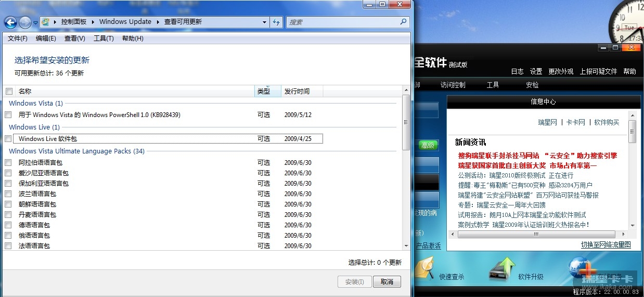This screenshot has height=297, width=644.
Task: Toggle the select-all checkbox beside 名称
Action: 9,91
